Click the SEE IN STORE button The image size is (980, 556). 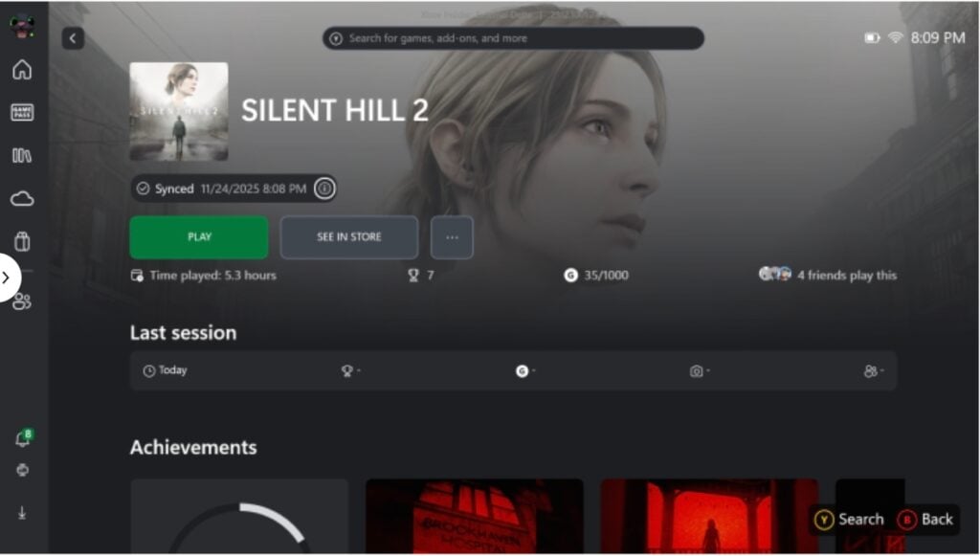coord(348,237)
